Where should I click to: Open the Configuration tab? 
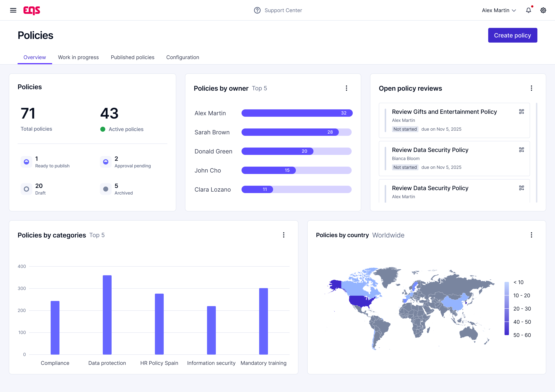182,57
